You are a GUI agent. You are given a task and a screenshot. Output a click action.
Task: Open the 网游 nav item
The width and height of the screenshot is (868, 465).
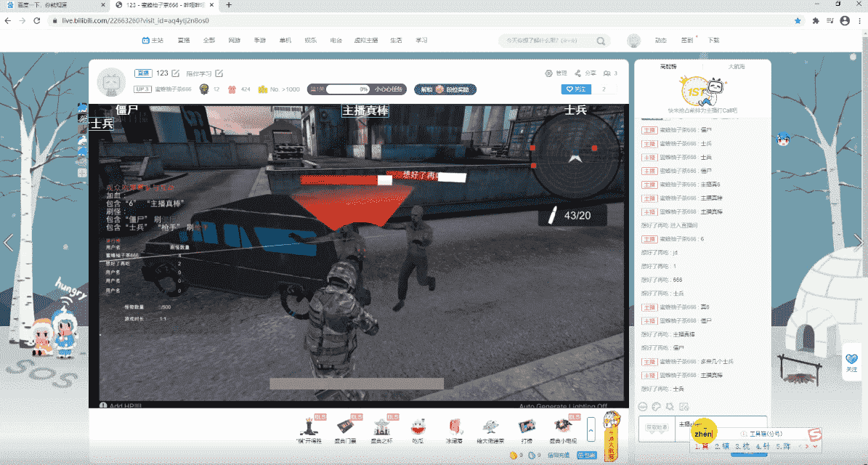click(x=234, y=41)
